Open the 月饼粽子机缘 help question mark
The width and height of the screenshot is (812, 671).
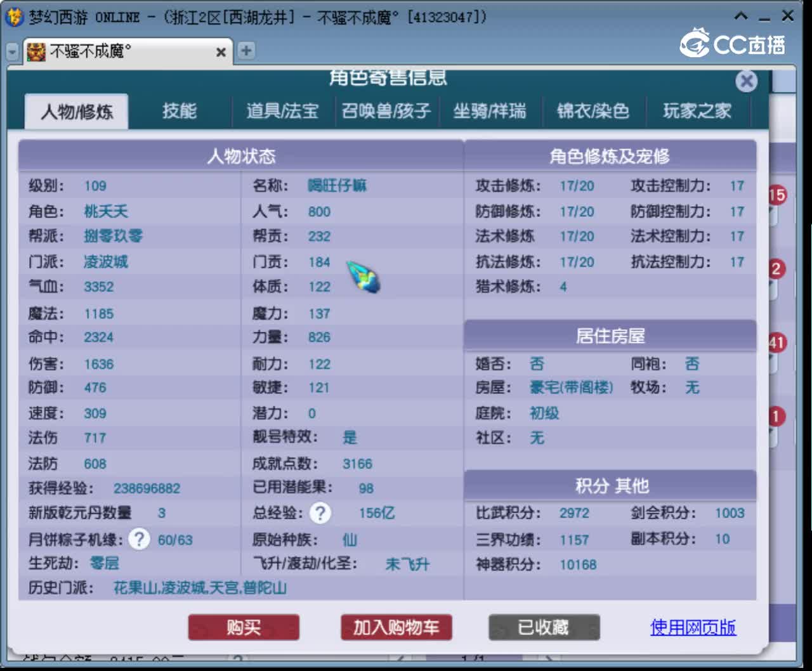(x=139, y=540)
